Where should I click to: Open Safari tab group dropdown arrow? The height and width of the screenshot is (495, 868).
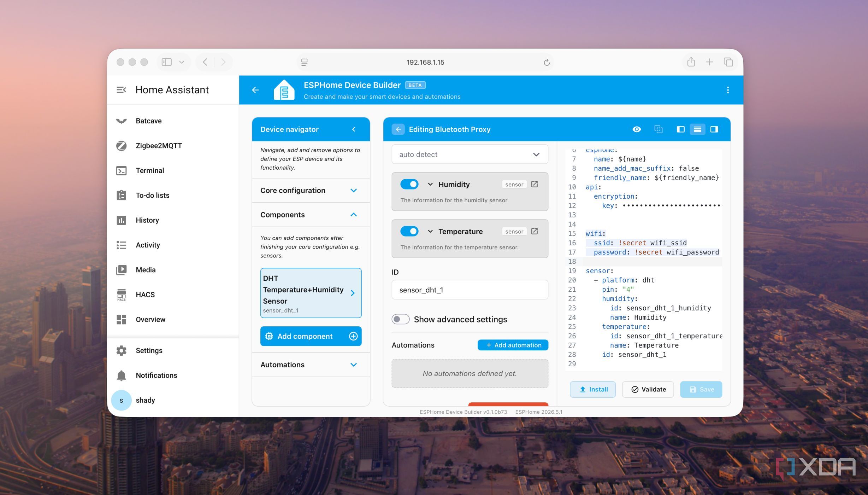[x=182, y=62]
